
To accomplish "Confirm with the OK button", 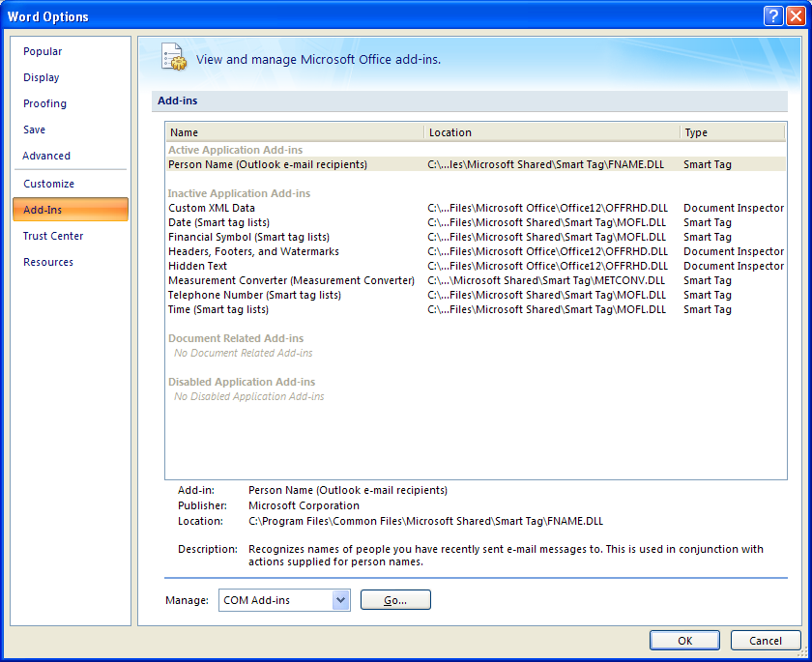I will [x=684, y=641].
